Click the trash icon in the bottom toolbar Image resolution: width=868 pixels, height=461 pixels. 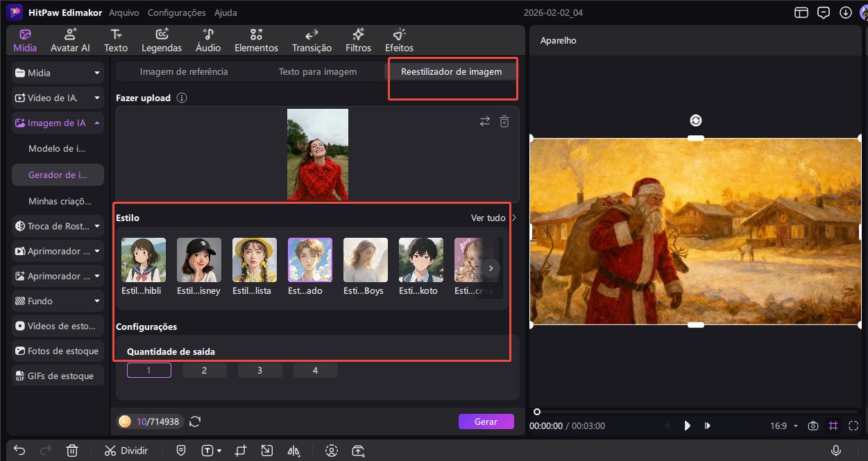(72, 450)
